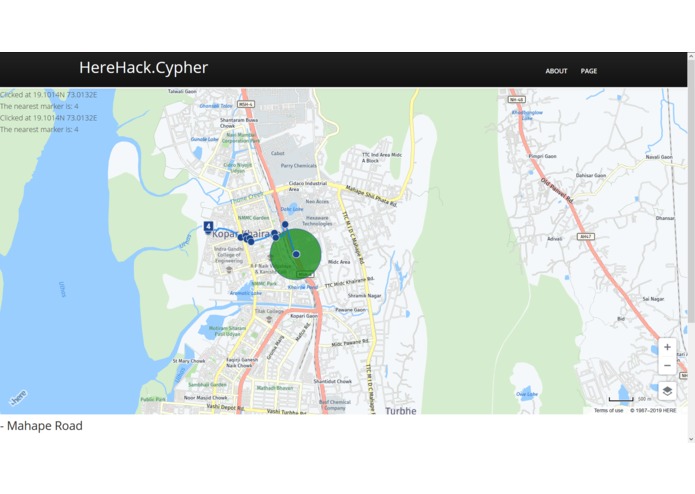The height and width of the screenshot is (494, 695).
Task: Zoom out with the minus button
Action: 667,366
